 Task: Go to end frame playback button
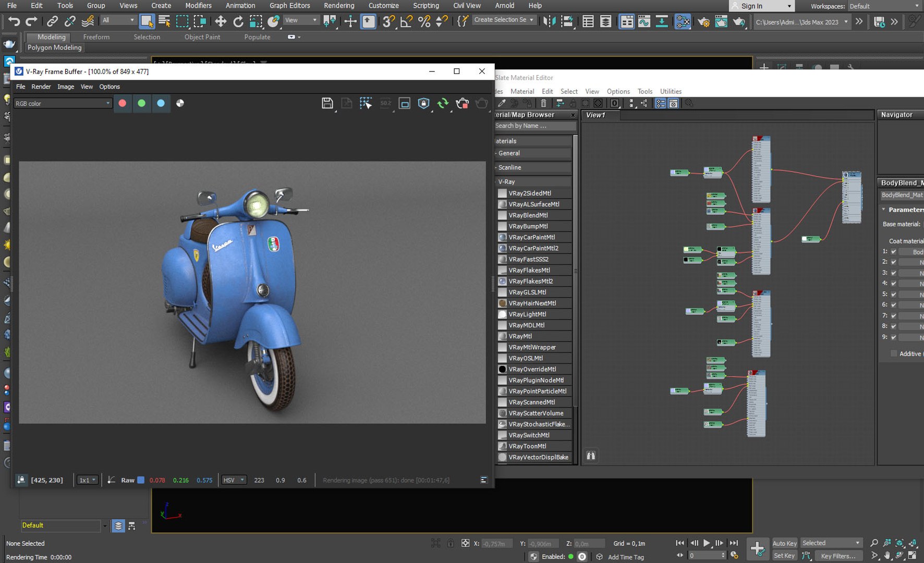[x=734, y=543]
